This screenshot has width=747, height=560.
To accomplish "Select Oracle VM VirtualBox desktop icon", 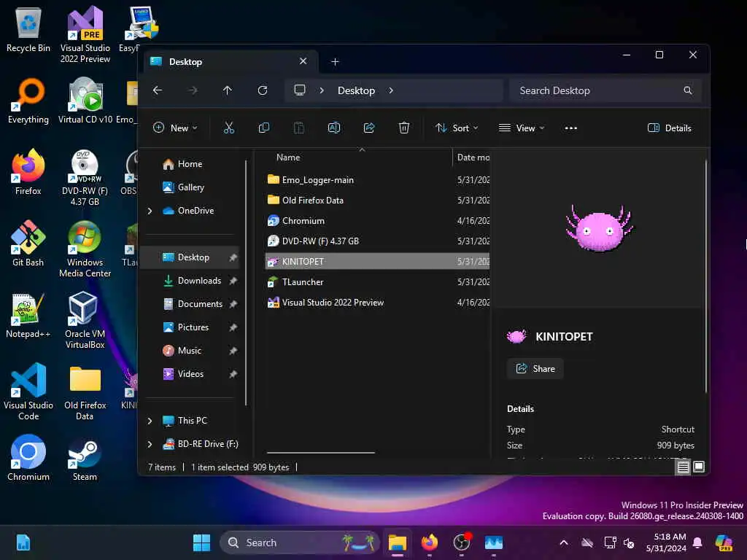I will pos(85,321).
